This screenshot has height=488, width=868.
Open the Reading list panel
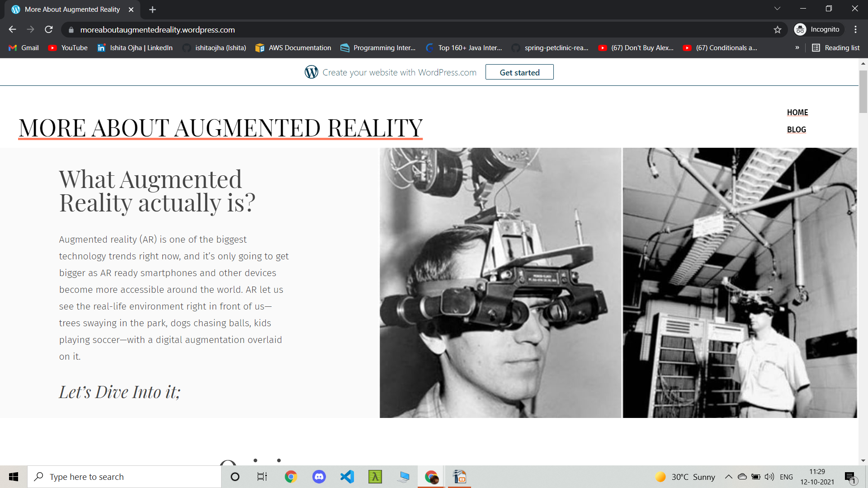pos(835,48)
